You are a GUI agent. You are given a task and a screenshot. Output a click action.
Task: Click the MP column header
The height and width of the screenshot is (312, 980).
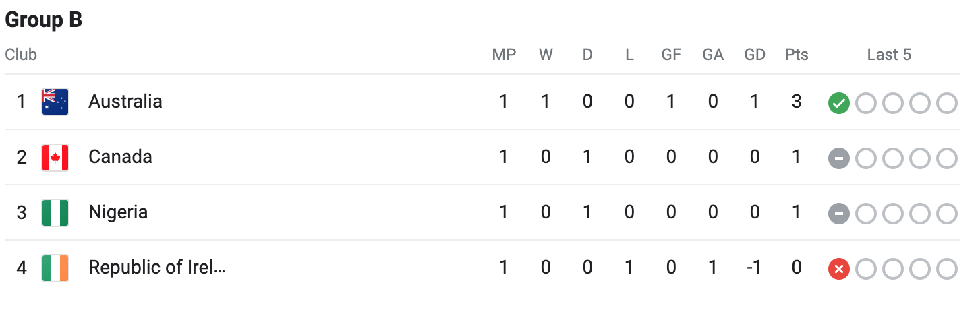[504, 55]
